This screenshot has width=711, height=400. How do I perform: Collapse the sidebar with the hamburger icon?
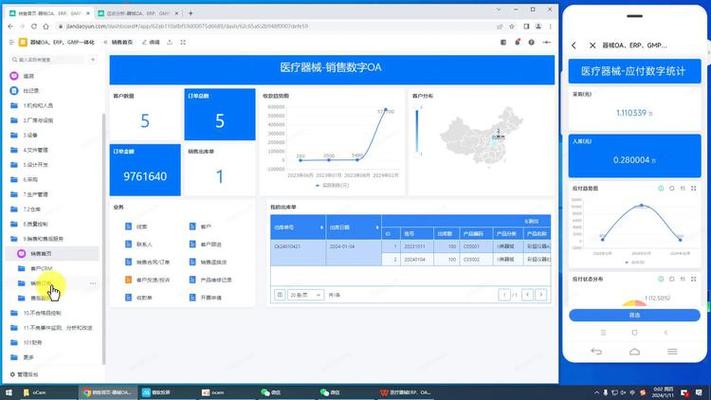(x=12, y=42)
